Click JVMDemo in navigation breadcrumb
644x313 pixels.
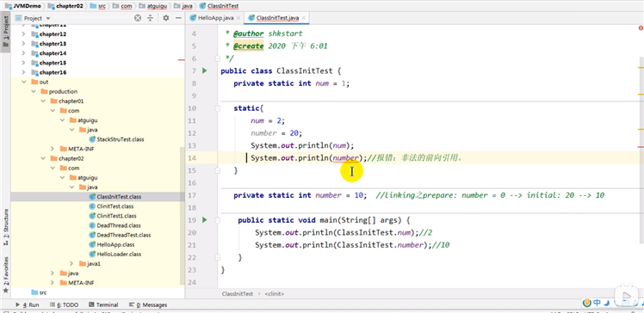[x=23, y=6]
